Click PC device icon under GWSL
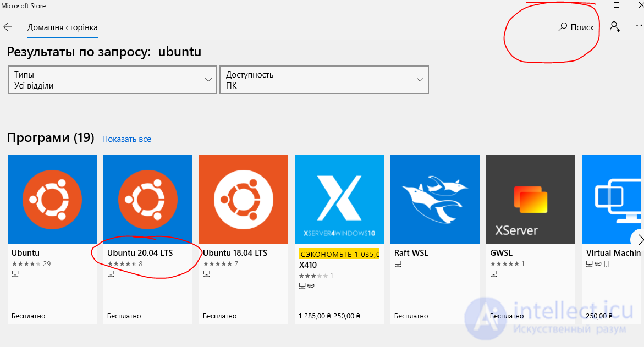The width and height of the screenshot is (644, 347). pyautogui.click(x=494, y=273)
